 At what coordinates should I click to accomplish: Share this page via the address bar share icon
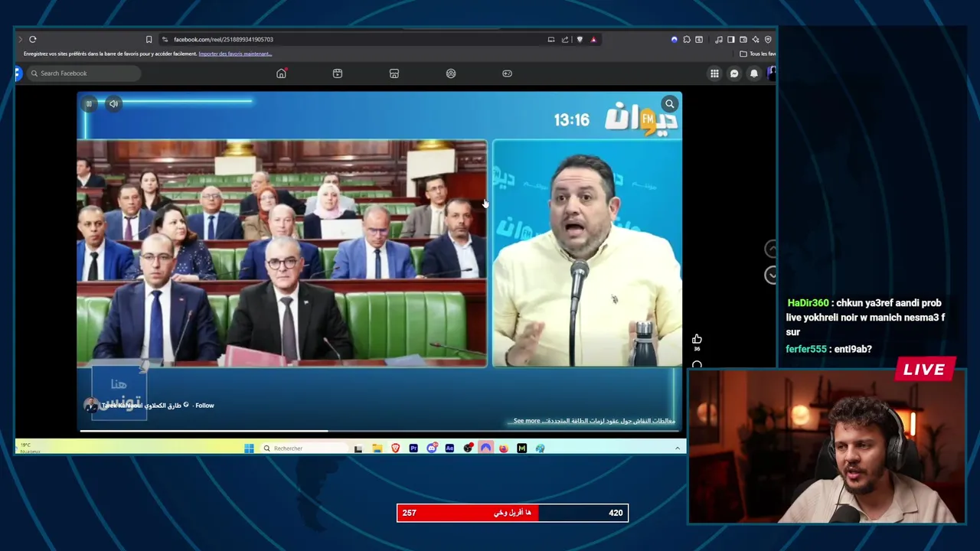(565, 39)
